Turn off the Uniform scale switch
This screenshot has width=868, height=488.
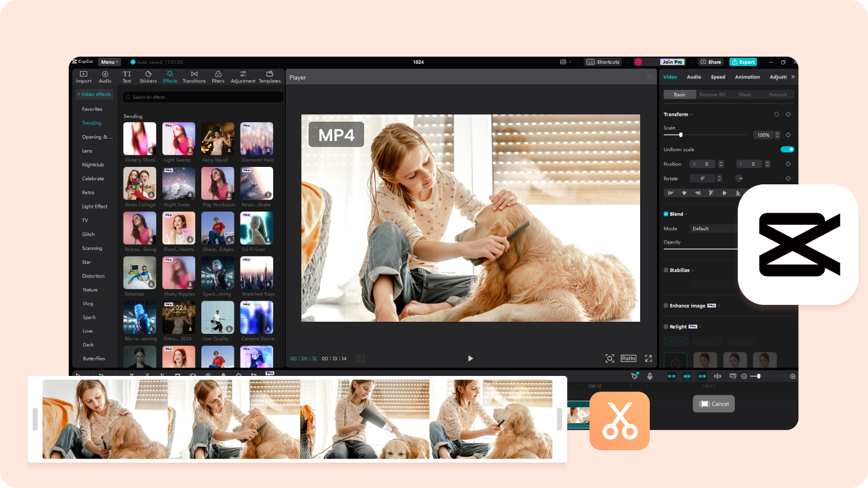pyautogui.click(x=787, y=149)
